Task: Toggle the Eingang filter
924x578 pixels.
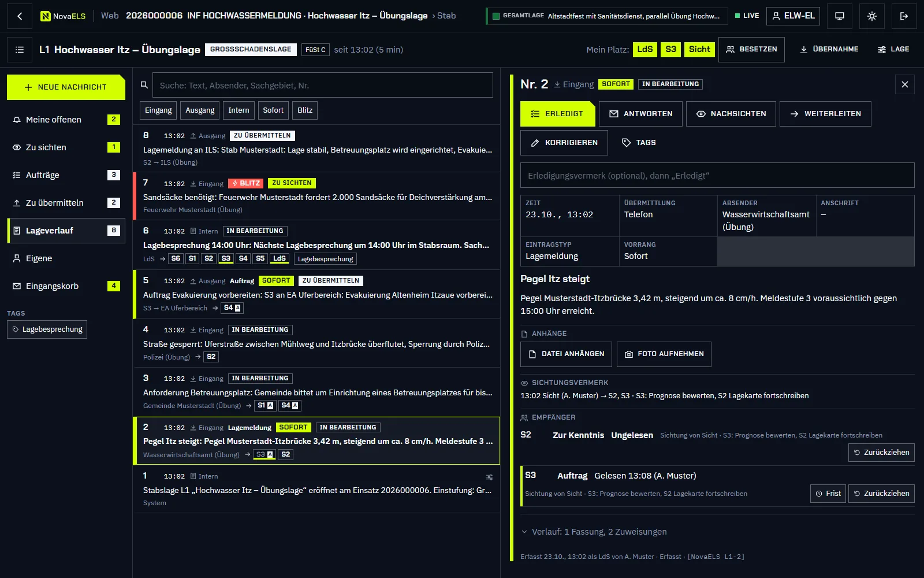Action: click(x=158, y=110)
